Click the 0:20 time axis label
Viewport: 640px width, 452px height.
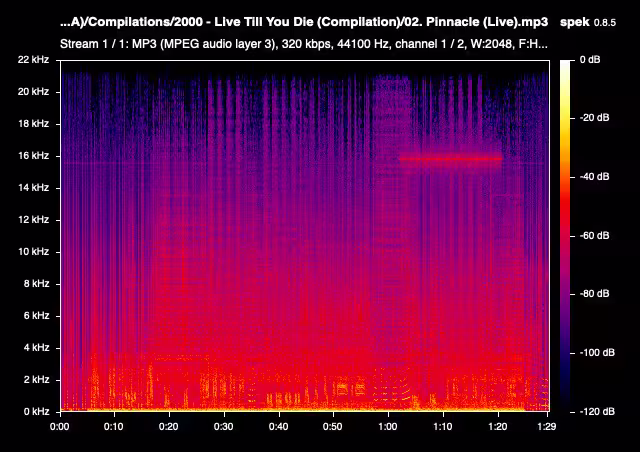pyautogui.click(x=169, y=427)
